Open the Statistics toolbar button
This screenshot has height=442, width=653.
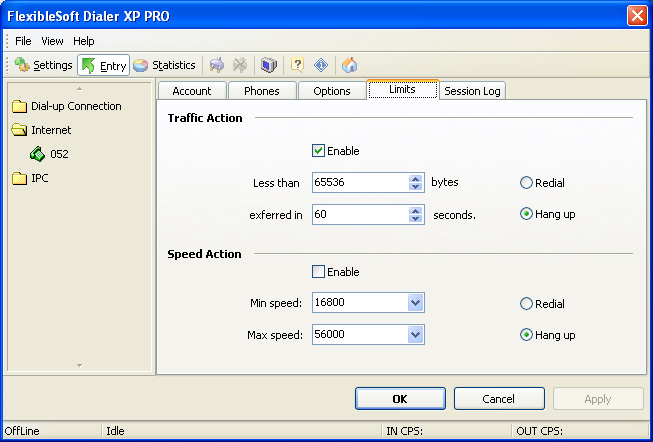pyautogui.click(x=164, y=65)
